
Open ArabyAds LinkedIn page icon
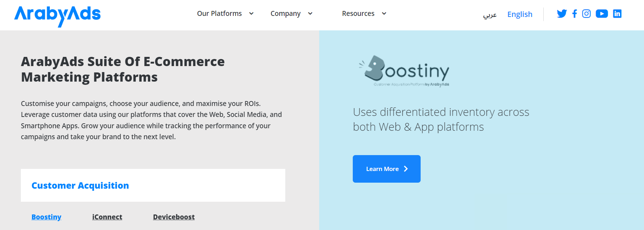click(617, 14)
